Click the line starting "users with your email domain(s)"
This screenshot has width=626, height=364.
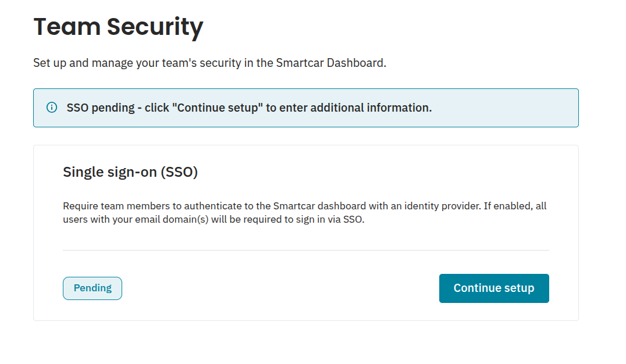pyautogui.click(x=214, y=220)
